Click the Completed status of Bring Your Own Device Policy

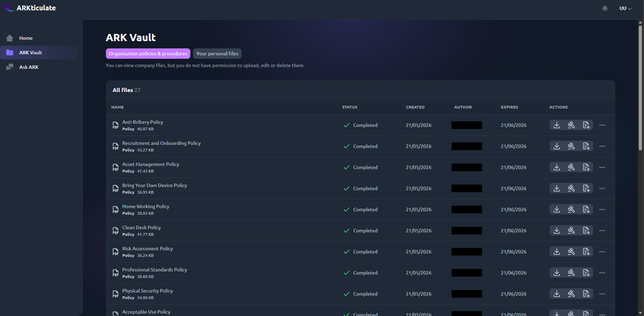(361, 188)
